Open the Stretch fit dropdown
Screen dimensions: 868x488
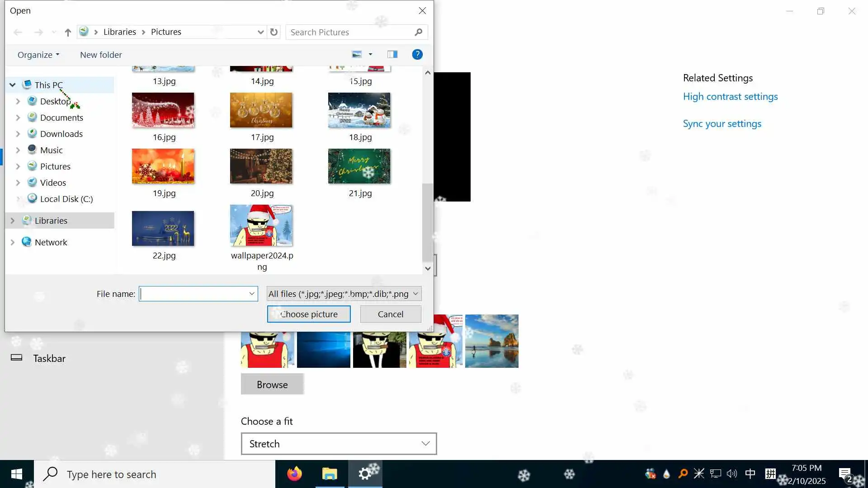pyautogui.click(x=339, y=444)
